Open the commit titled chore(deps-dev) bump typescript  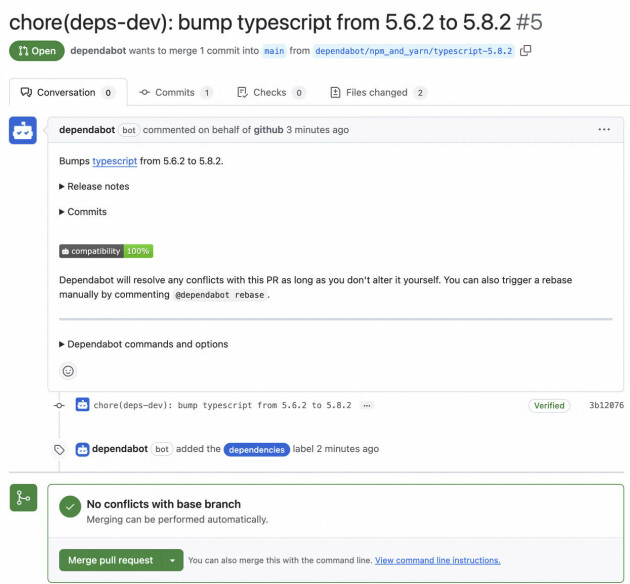[222, 405]
